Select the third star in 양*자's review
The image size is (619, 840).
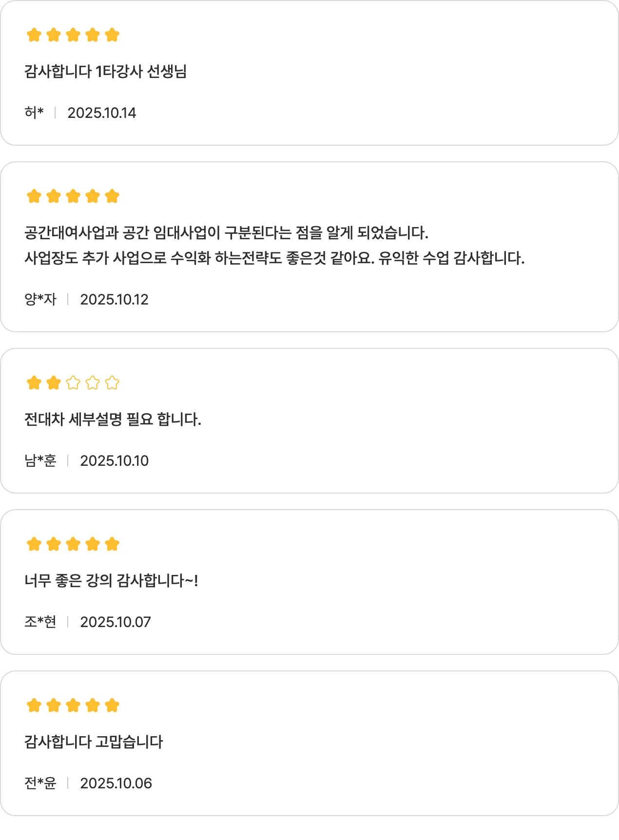[73, 196]
